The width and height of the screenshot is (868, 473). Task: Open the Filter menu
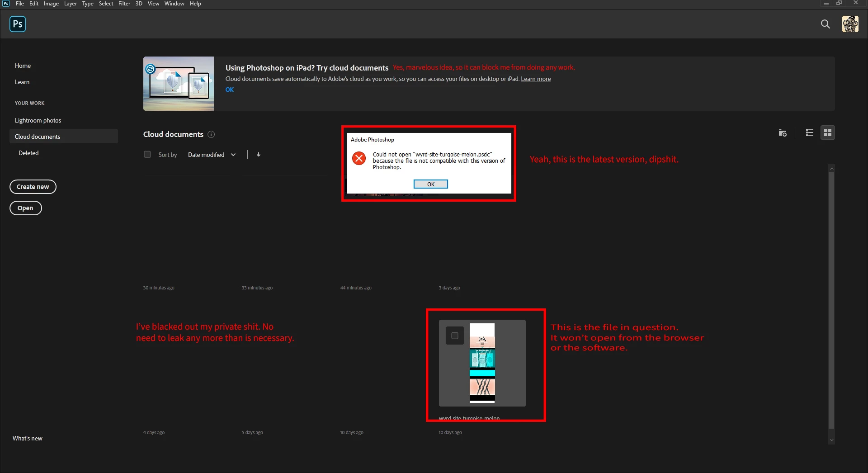click(124, 4)
